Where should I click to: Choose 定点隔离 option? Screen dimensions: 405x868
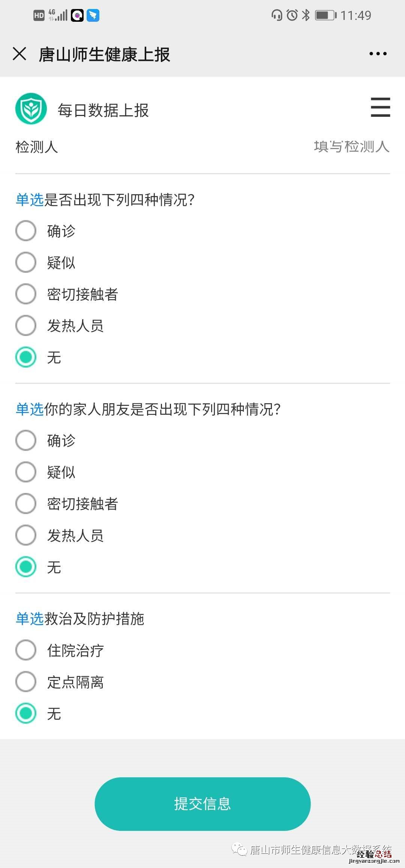point(26,682)
